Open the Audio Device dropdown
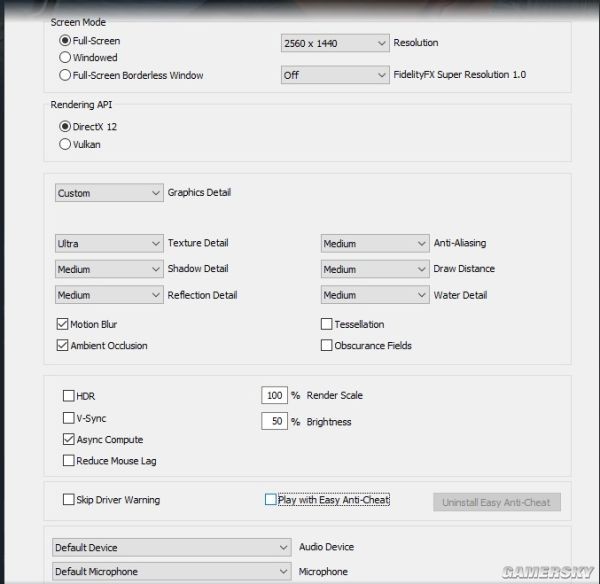600x584 pixels. click(x=171, y=548)
